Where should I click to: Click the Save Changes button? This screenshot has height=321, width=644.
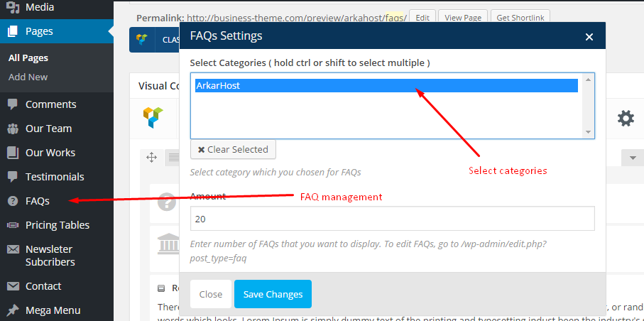273,294
